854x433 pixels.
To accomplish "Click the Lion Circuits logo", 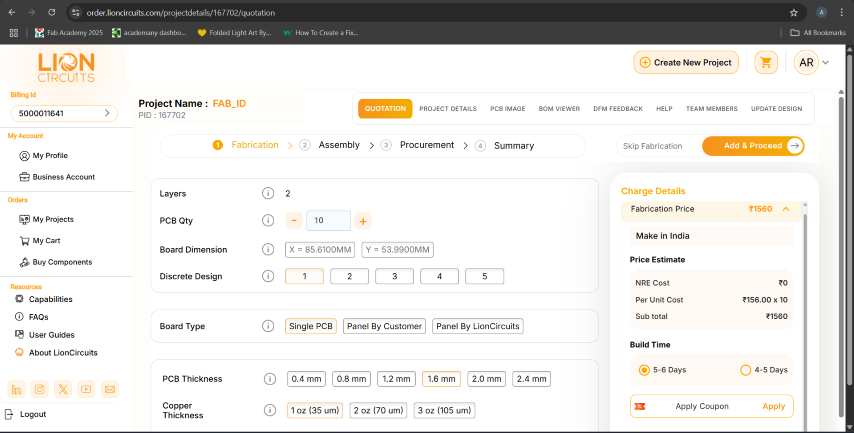I will (66, 68).
